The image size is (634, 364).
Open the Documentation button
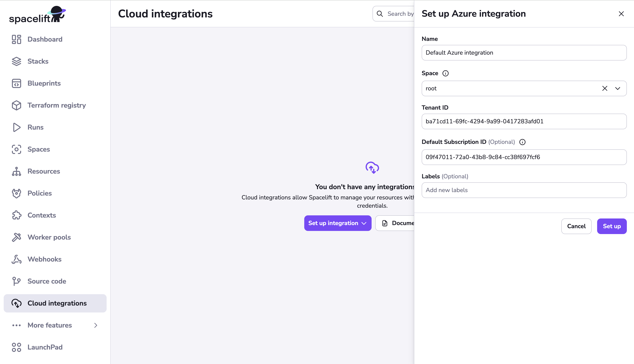point(395,223)
